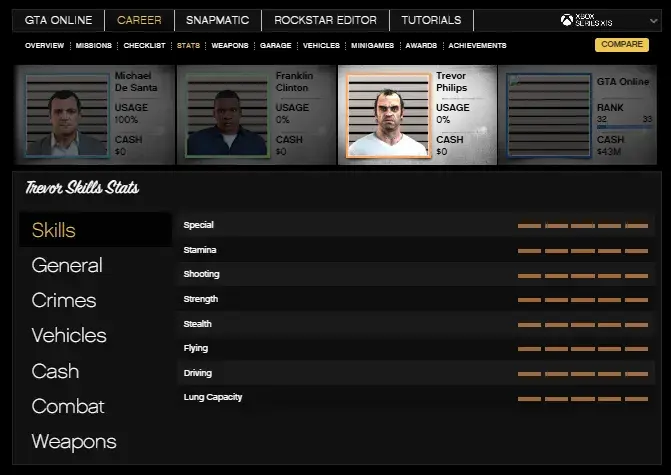This screenshot has height=475, width=671.
Task: Go to the Rockstar Editor tab
Action: point(325,20)
